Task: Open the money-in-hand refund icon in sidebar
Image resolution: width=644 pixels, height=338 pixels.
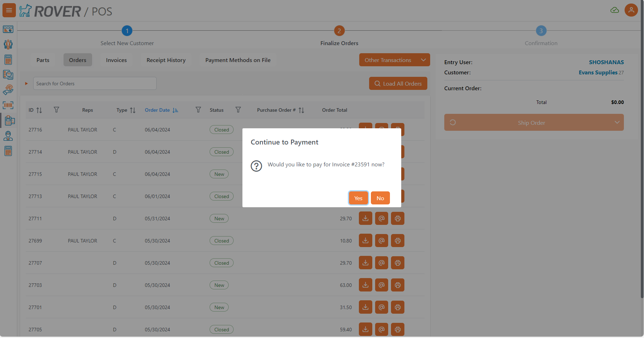Action: 8,90
